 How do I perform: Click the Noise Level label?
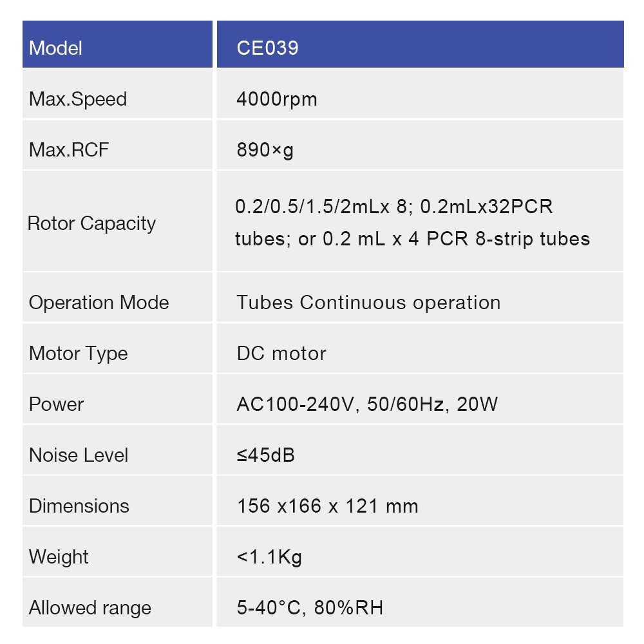(x=79, y=455)
